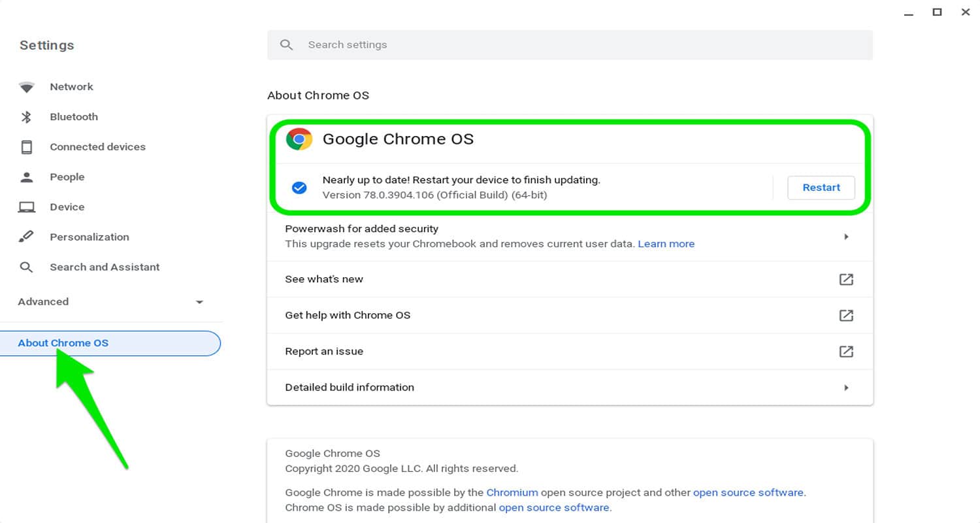This screenshot has height=523, width=980.
Task: Open the Chromium project link
Action: tap(512, 493)
